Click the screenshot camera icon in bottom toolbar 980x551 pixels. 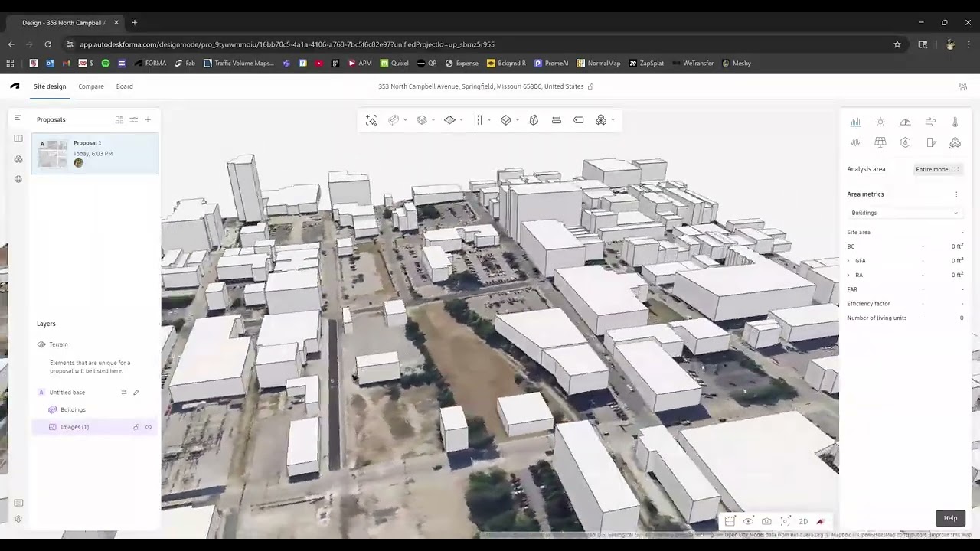point(766,522)
